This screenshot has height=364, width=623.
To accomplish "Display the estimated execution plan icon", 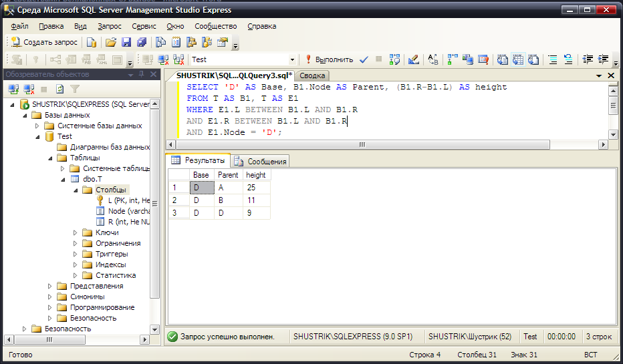I will point(394,59).
